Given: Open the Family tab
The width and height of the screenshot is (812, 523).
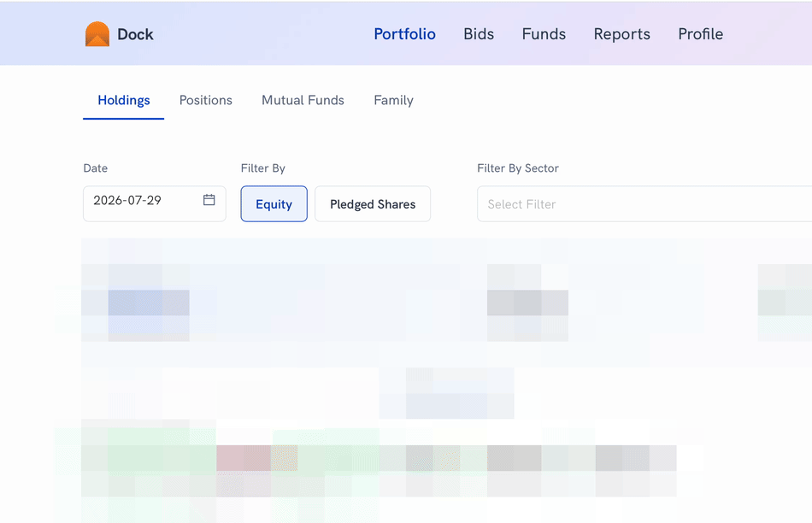Looking at the screenshot, I should pyautogui.click(x=393, y=101).
